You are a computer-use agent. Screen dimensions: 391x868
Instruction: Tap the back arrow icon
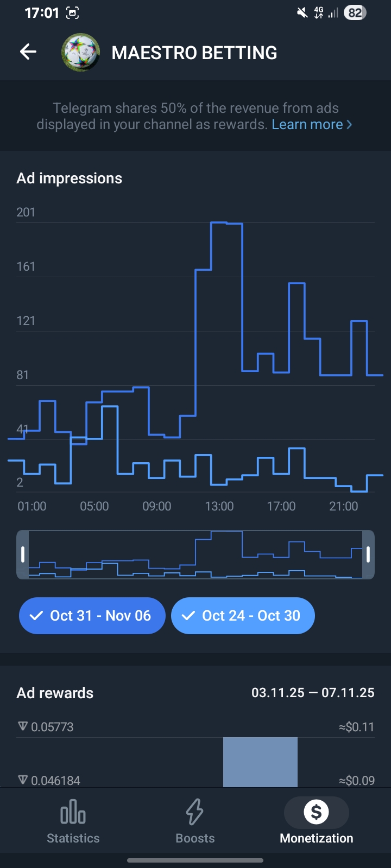pos(28,52)
